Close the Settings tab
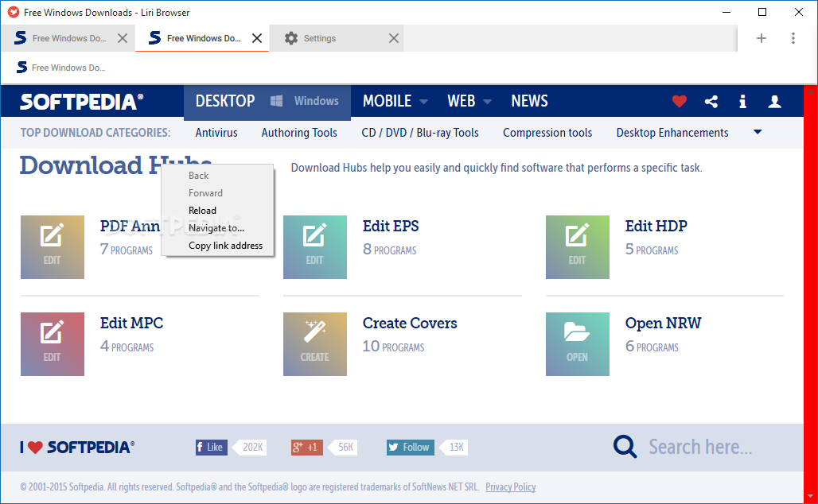This screenshot has height=504, width=818. (x=394, y=38)
